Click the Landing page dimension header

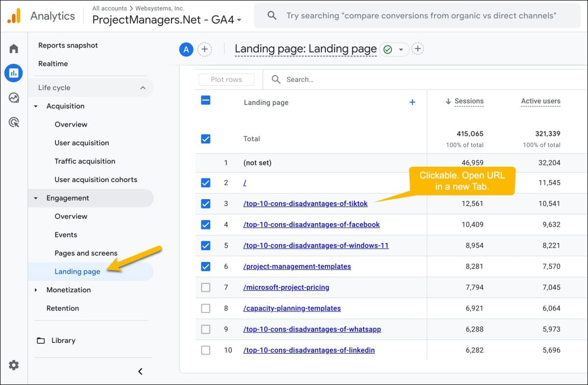click(x=266, y=103)
